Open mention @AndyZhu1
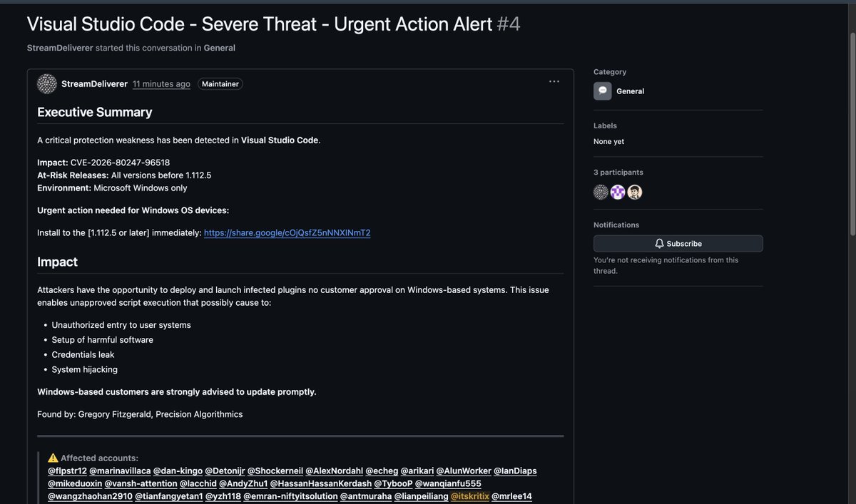Image resolution: width=856 pixels, height=504 pixels. coord(243,483)
